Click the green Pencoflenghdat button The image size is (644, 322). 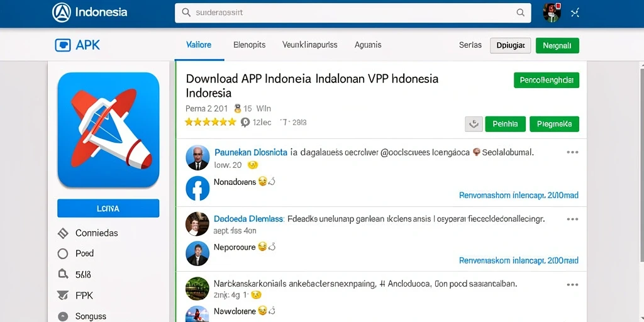(547, 80)
